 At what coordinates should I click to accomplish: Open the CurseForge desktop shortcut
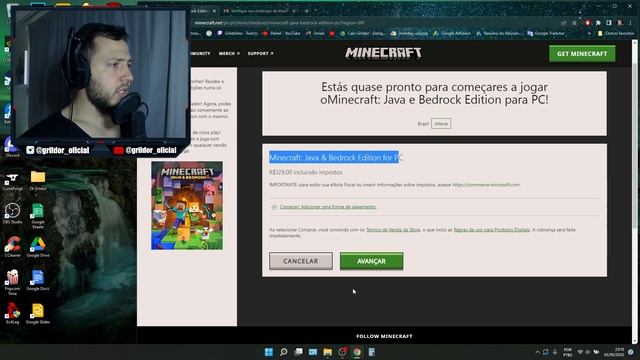pos(12,182)
